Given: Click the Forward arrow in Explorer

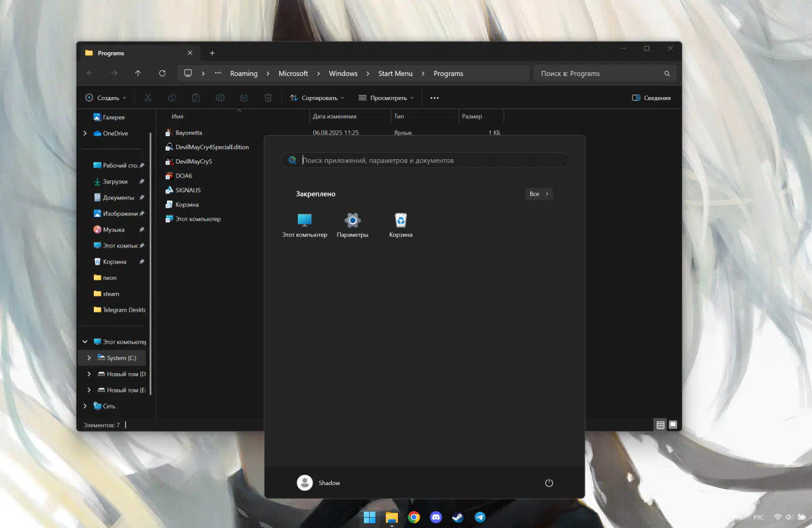Looking at the screenshot, I should [114, 73].
